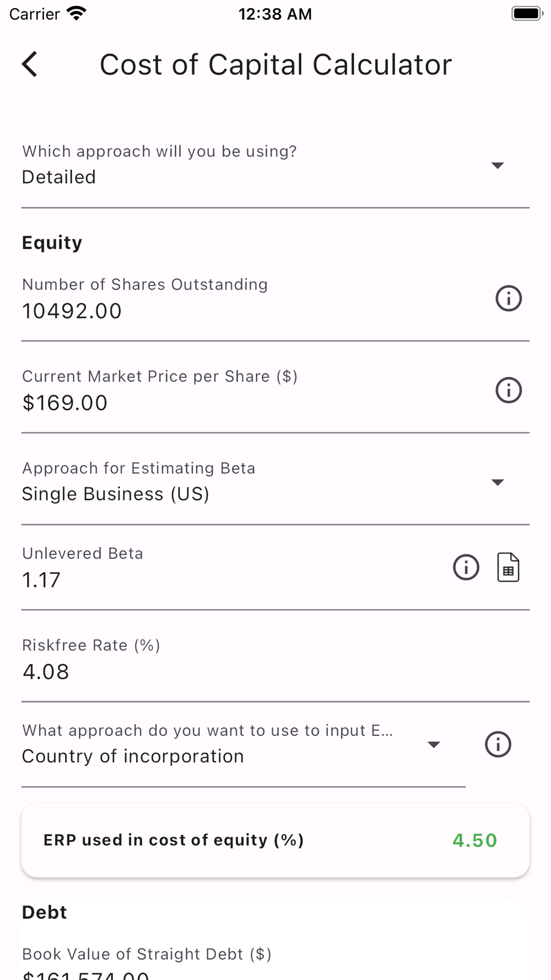Tap the battery icon in status bar

click(527, 13)
